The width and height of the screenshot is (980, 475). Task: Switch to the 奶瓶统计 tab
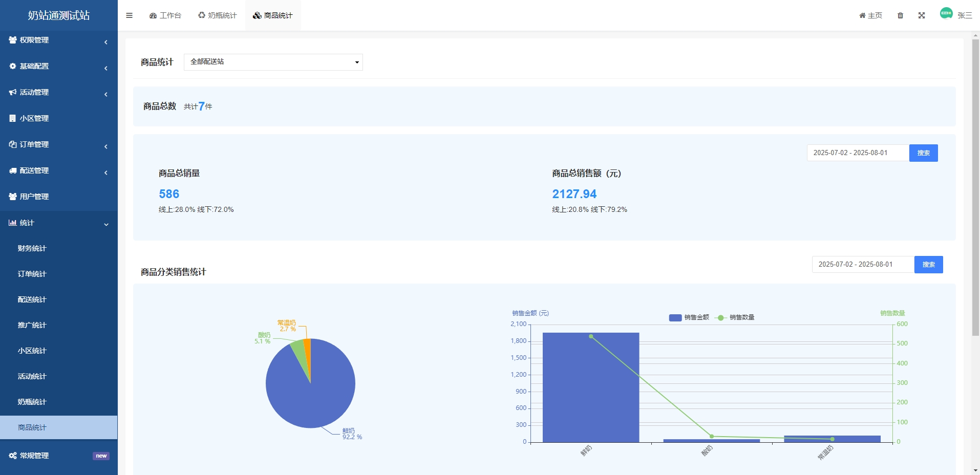(x=217, y=15)
